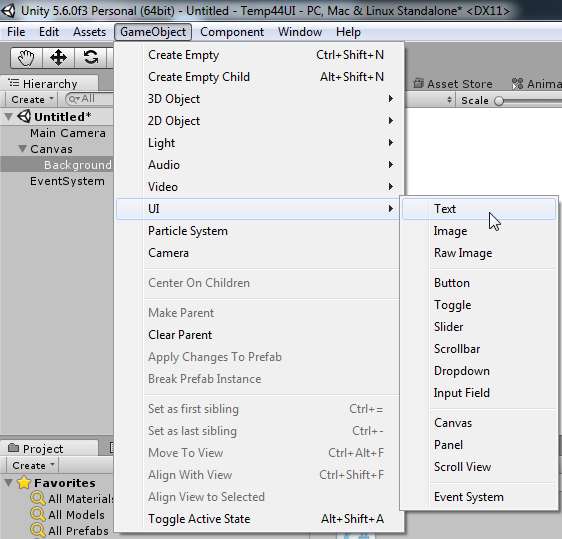The image size is (562, 539).
Task: Select EventSystem in the Hierarchy
Action: (67, 181)
